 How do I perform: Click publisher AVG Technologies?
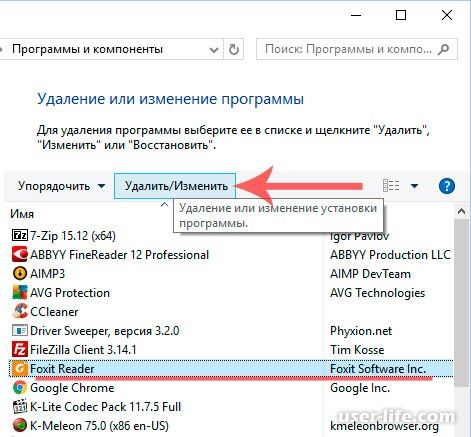tap(377, 293)
